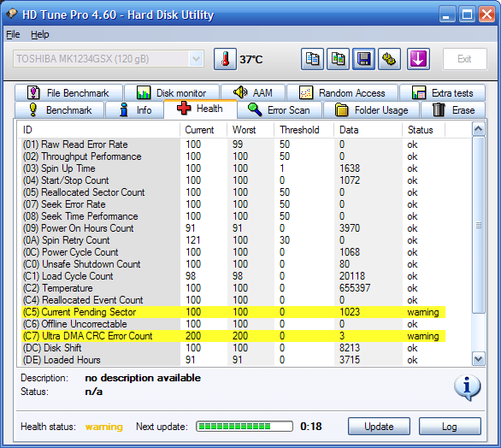Viewport: 501px width, 448px height.
Task: Select the Spin Up Time row
Action: click(233, 168)
